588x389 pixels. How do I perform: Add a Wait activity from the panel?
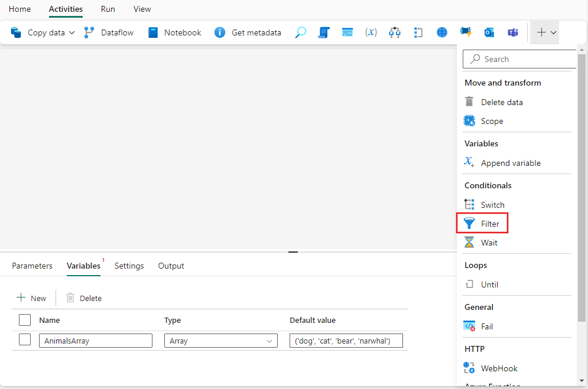click(488, 242)
